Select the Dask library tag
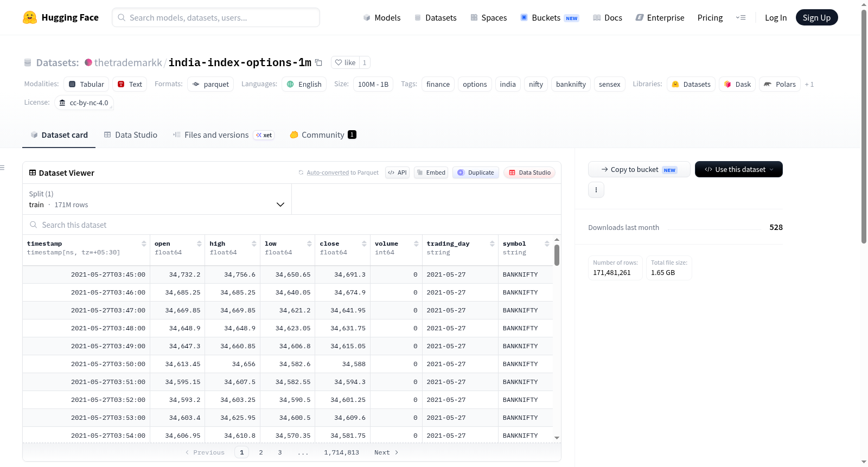The height and width of the screenshot is (467, 868). tap(737, 84)
